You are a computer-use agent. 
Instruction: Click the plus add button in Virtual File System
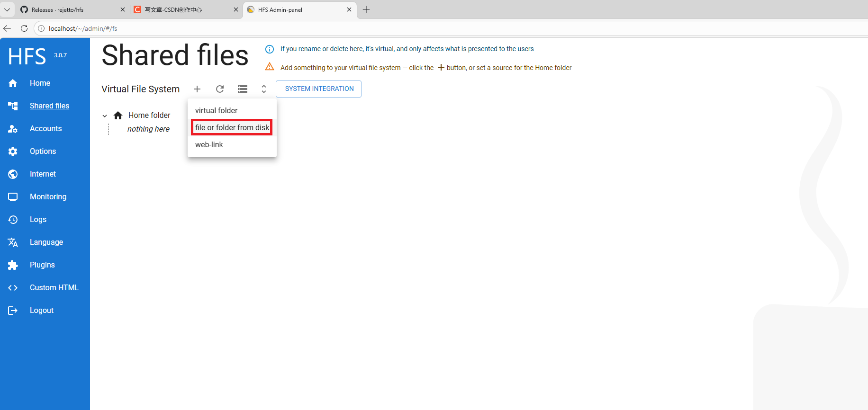(197, 89)
